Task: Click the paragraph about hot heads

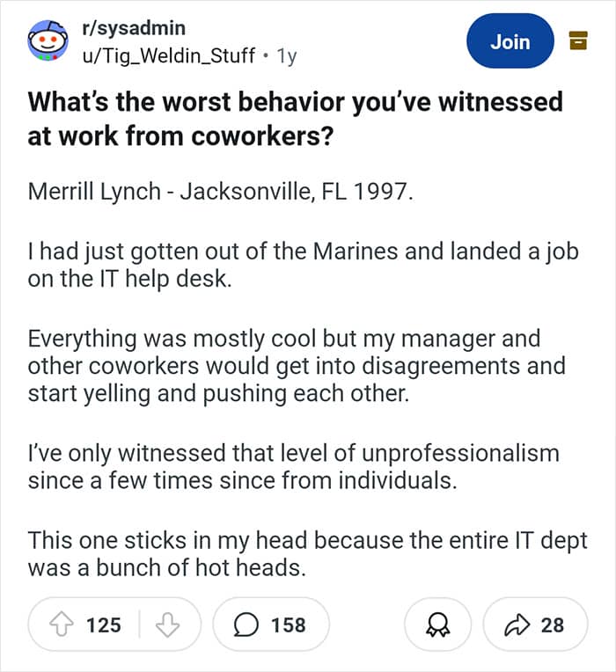Action: (x=307, y=554)
